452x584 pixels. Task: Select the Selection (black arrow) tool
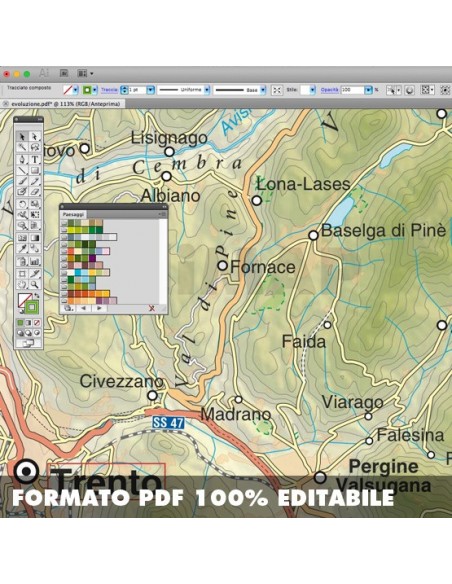point(22,137)
